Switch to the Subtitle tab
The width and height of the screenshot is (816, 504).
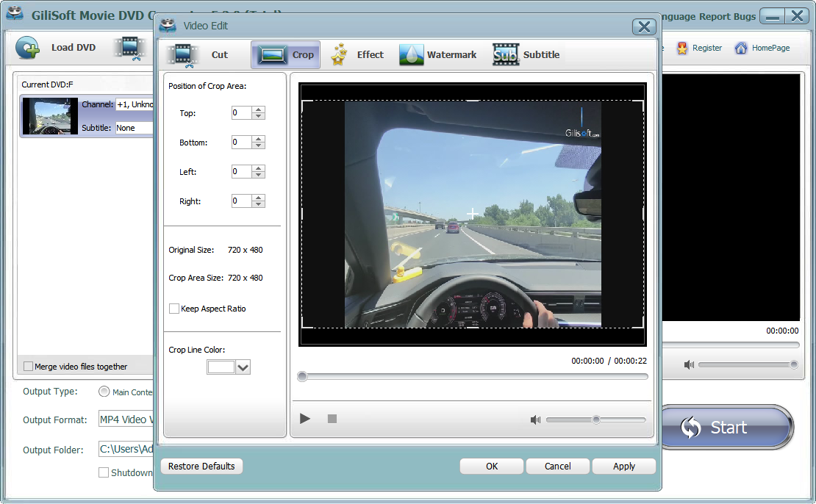click(526, 54)
